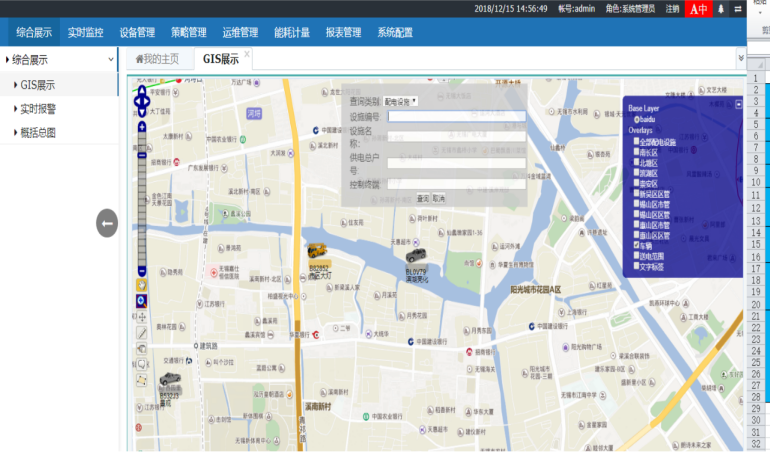Click the 取消 button
The image size is (770, 455).
coord(439,198)
